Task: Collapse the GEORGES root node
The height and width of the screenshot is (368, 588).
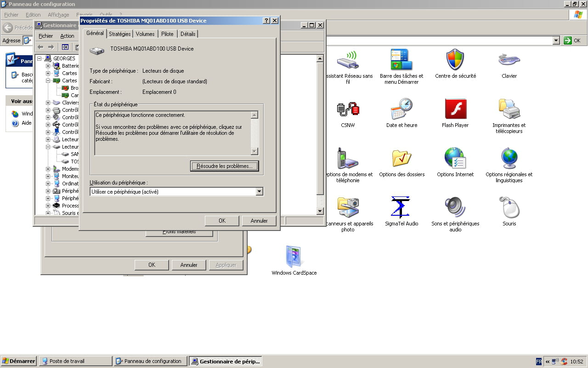Action: point(40,59)
